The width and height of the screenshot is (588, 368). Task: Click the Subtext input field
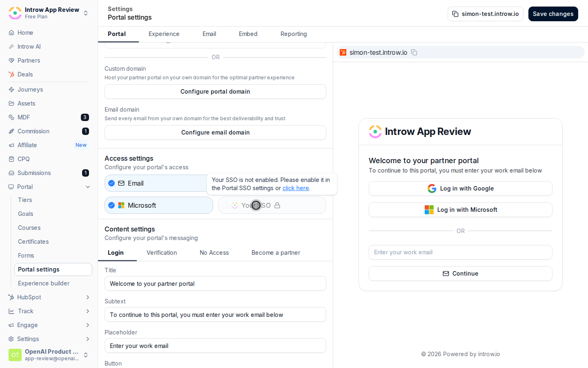[215, 314]
